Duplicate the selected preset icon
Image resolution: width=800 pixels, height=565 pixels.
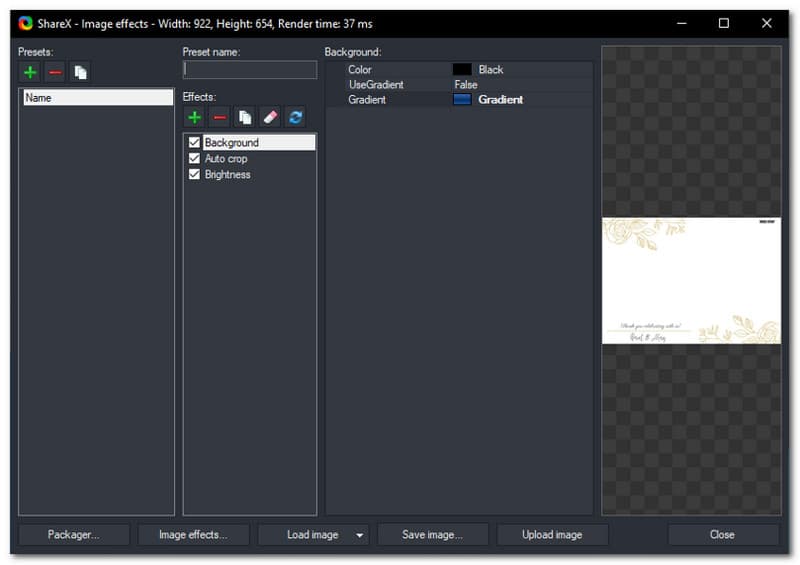(x=80, y=72)
